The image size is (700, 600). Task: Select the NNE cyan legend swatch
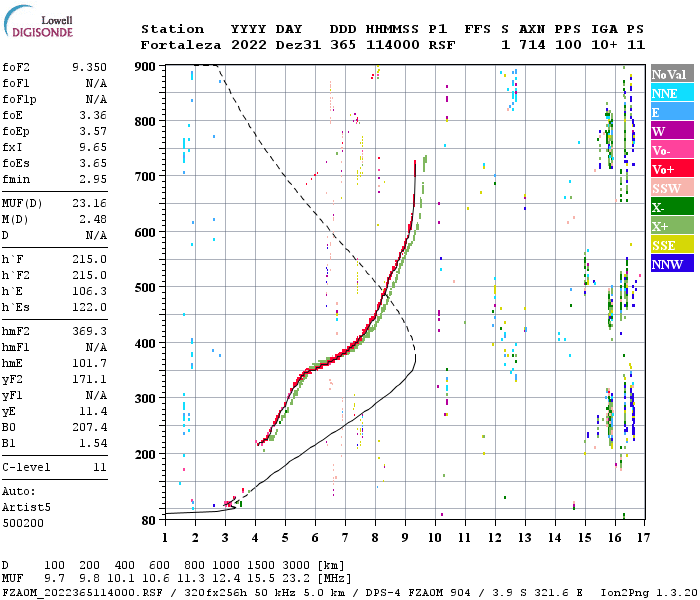point(672,93)
